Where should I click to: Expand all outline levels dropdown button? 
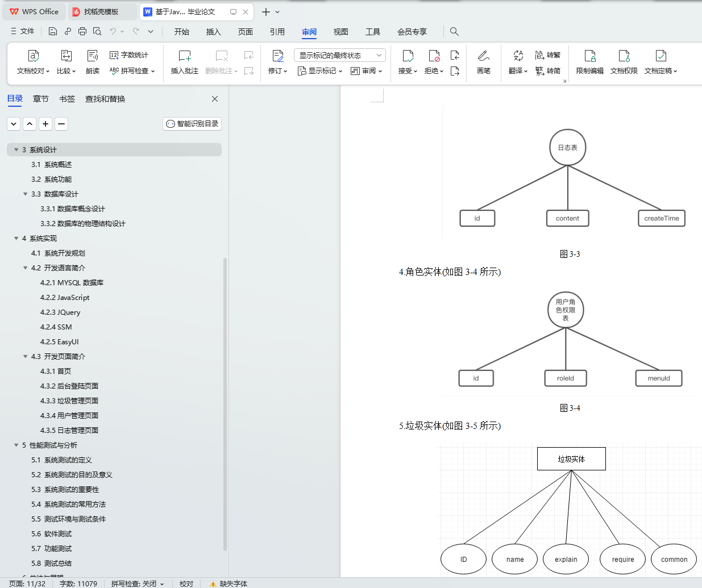point(14,123)
